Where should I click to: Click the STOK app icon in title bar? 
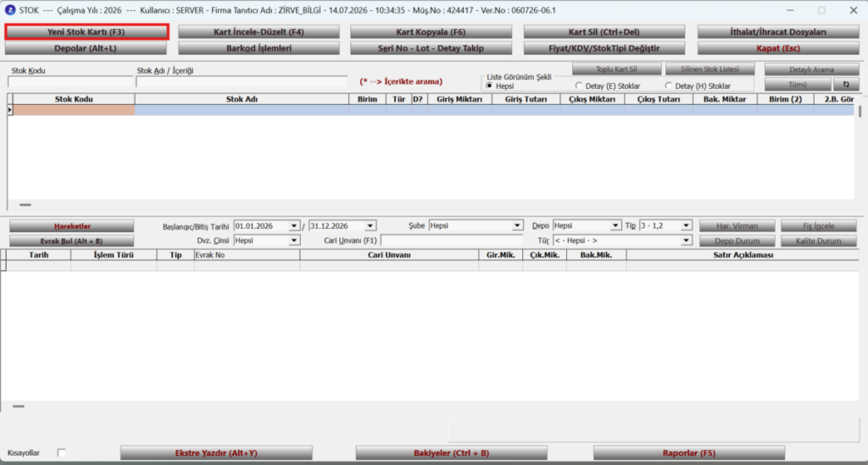pos(10,10)
